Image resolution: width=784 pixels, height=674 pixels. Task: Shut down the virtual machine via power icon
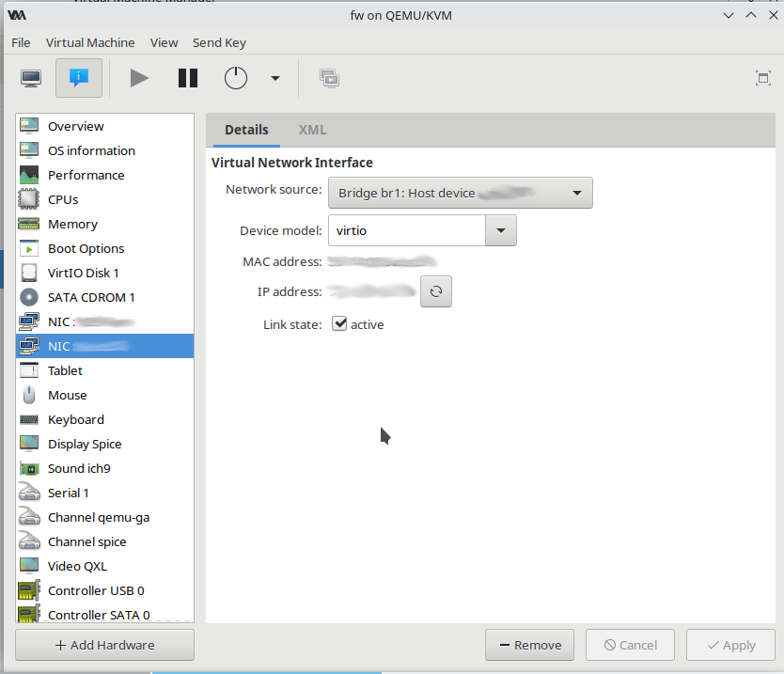click(x=236, y=78)
